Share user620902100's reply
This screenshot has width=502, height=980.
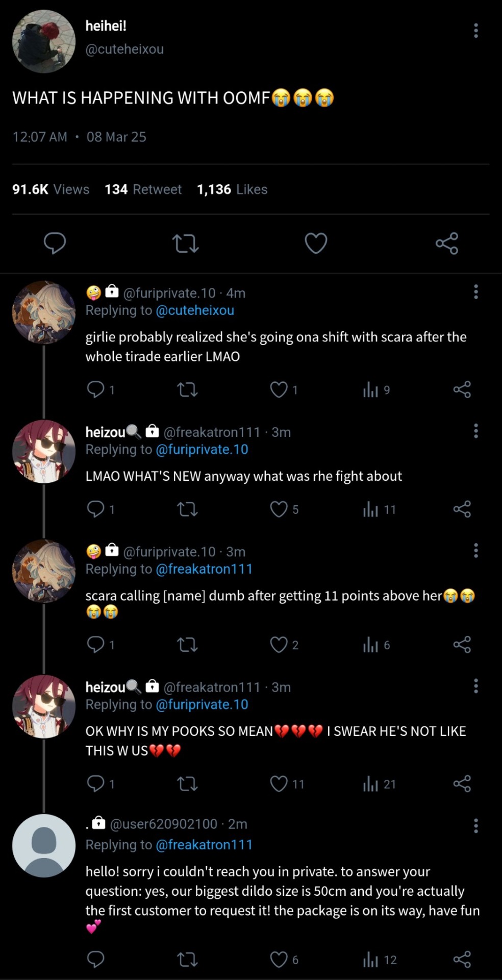coord(462,960)
